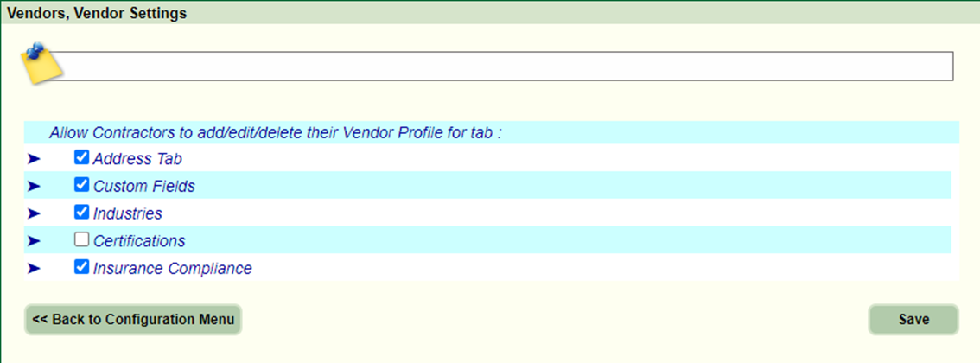Toggle off the Insurance Compliance checkbox

click(82, 268)
